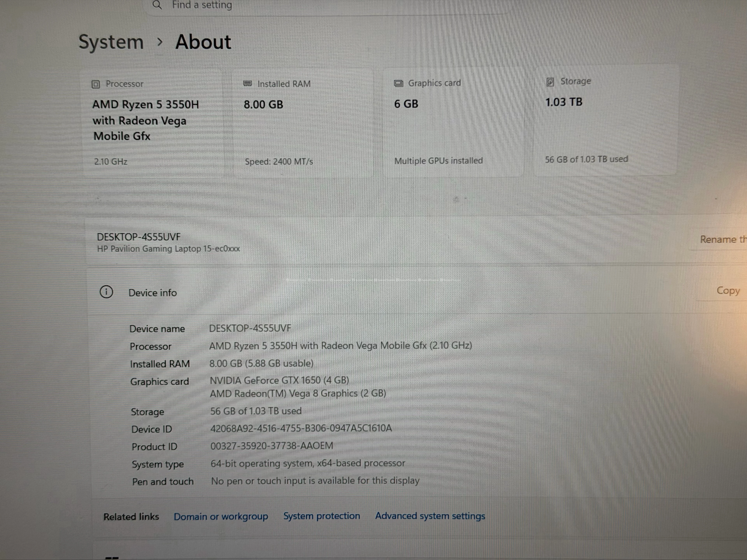Click Processor row value in Device info
The width and height of the screenshot is (747, 560).
pos(340,346)
